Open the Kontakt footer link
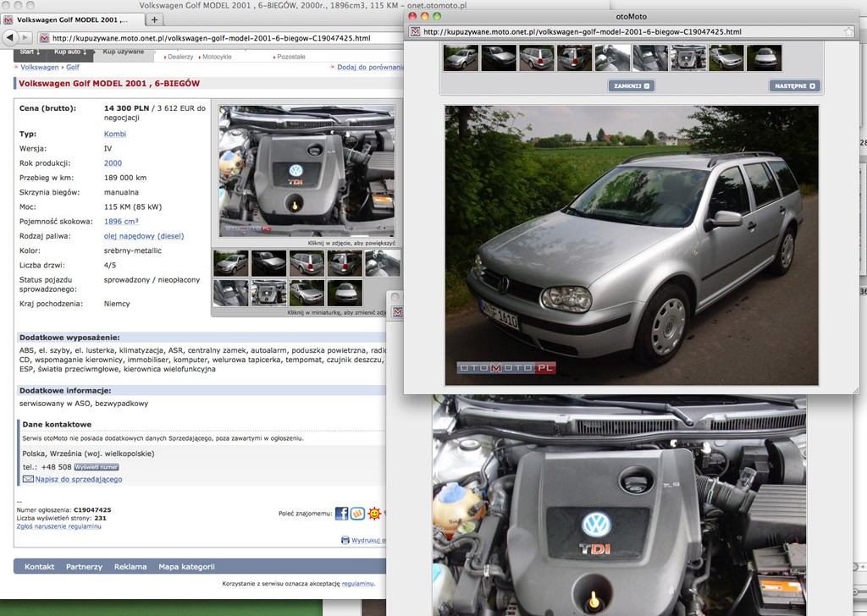This screenshot has width=867, height=616. coord(39,566)
